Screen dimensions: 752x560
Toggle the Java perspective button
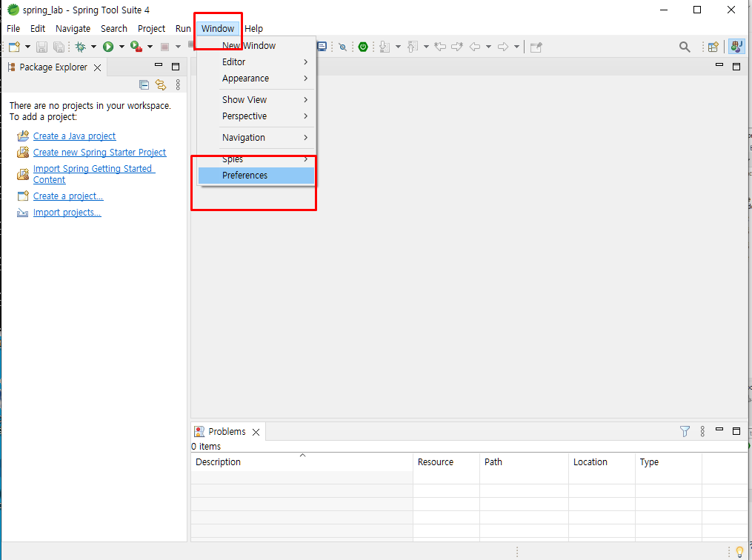[x=736, y=47]
